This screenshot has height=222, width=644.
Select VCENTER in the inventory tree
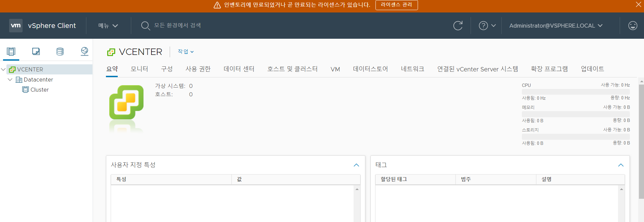(x=30, y=69)
